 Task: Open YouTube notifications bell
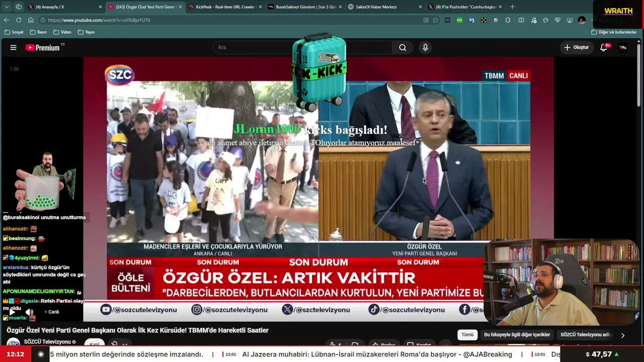[604, 47]
